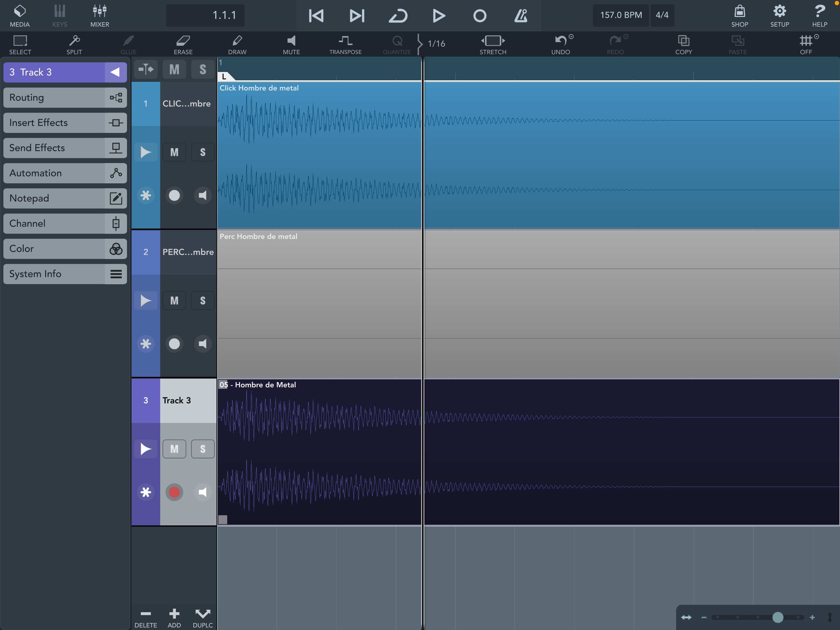Toggle the metronome icon
Viewport: 840px width, 630px height.
(x=521, y=16)
